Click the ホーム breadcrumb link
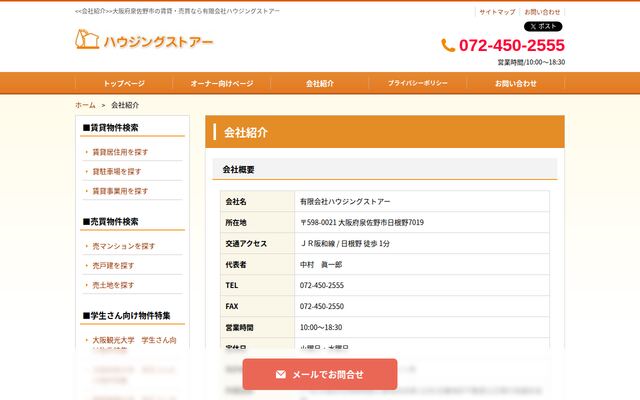Image resolution: width=640 pixels, height=400 pixels. point(85,105)
